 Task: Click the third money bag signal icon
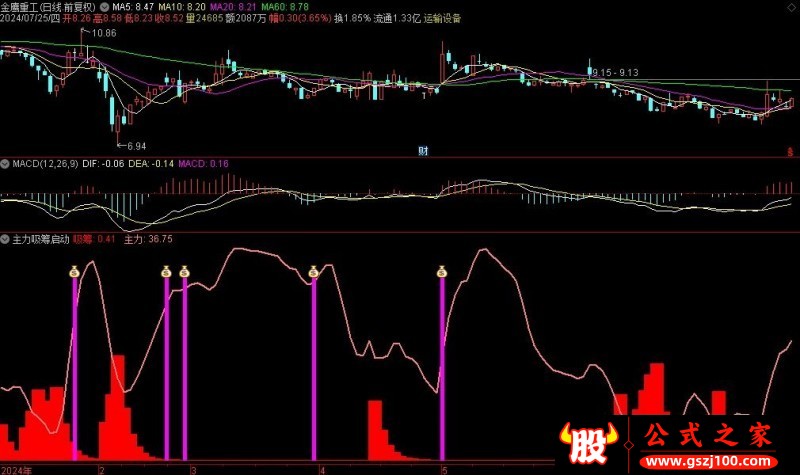185,272
